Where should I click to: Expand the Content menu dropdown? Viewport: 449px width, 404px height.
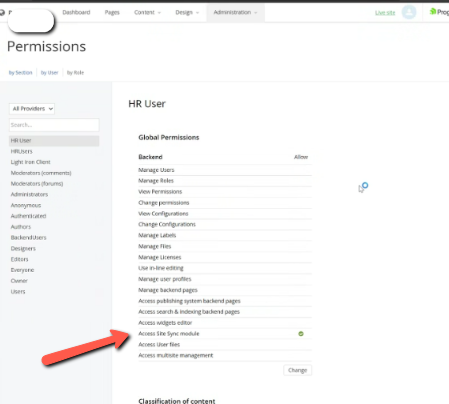(147, 12)
